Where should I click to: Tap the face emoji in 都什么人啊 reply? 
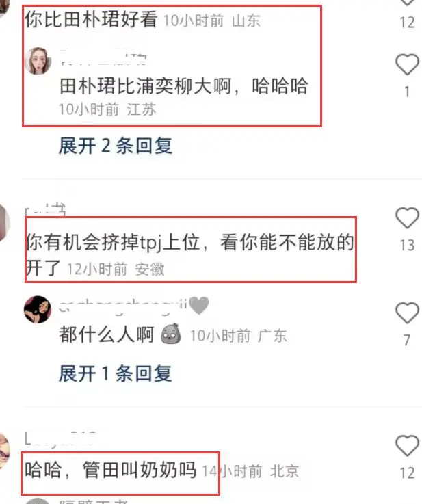click(170, 334)
